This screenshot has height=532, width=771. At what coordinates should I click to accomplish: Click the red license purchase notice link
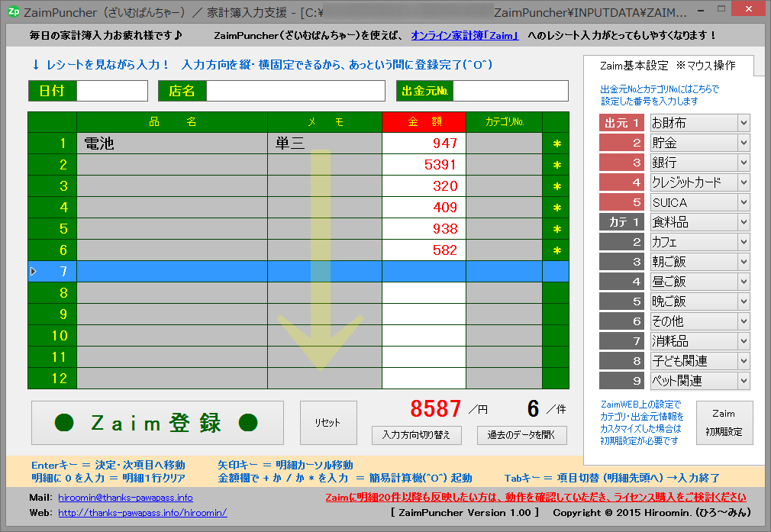tap(536, 497)
